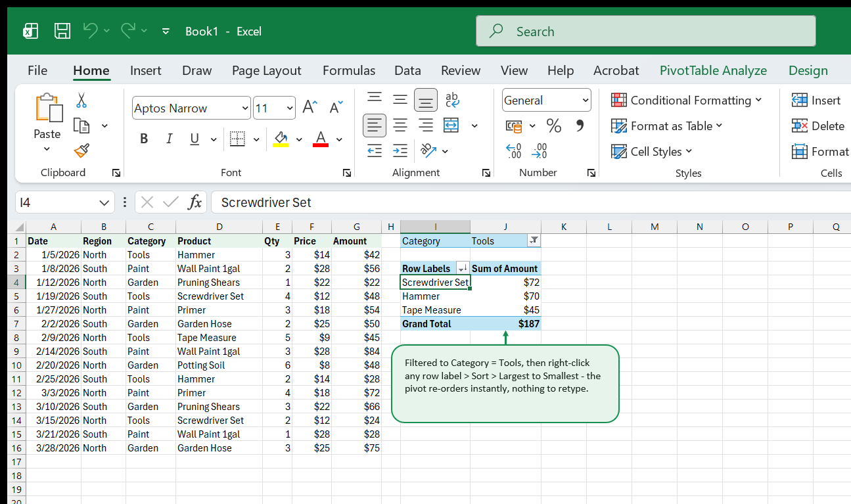Image resolution: width=851 pixels, height=504 pixels.
Task: Click Decrease Decimal icon
Action: [540, 151]
